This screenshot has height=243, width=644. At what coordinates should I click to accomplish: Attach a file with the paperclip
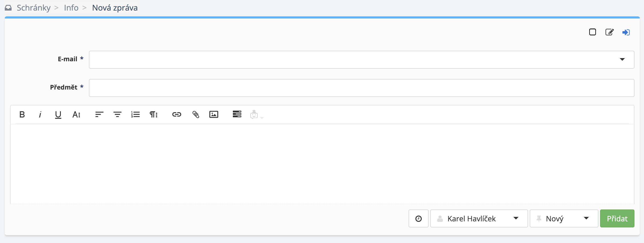point(196,114)
